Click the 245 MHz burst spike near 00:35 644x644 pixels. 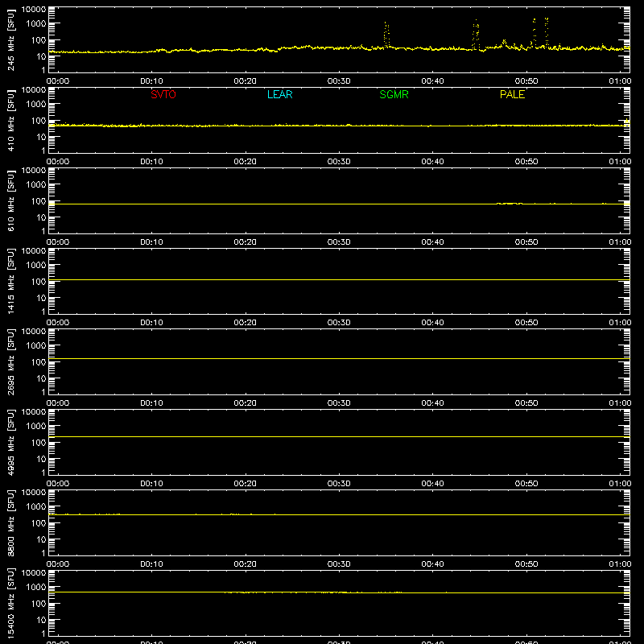click(386, 35)
